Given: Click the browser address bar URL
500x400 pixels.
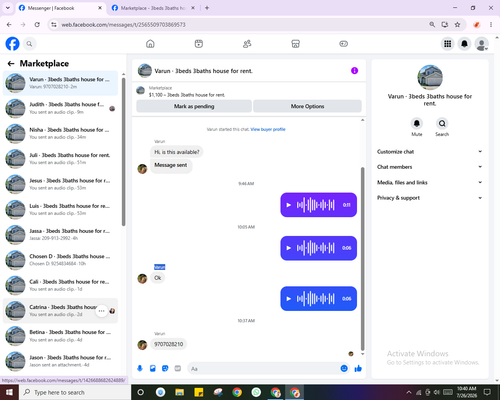Looking at the screenshot, I should coord(123,25).
